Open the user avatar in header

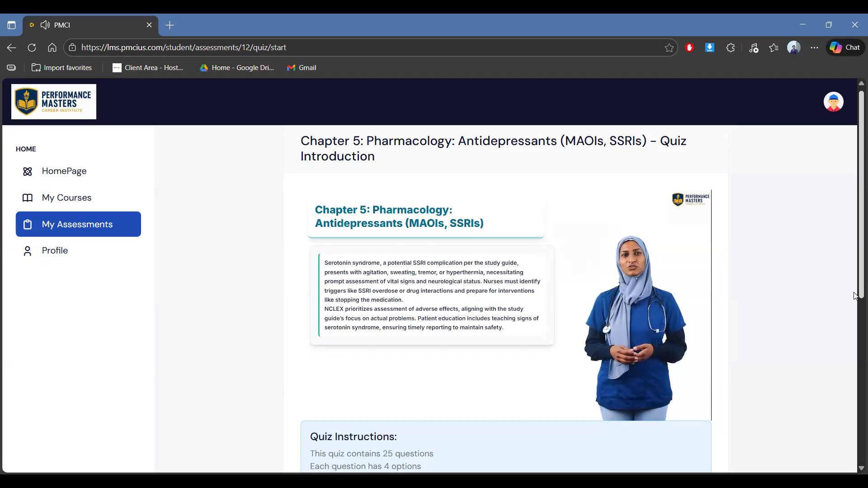tap(833, 102)
